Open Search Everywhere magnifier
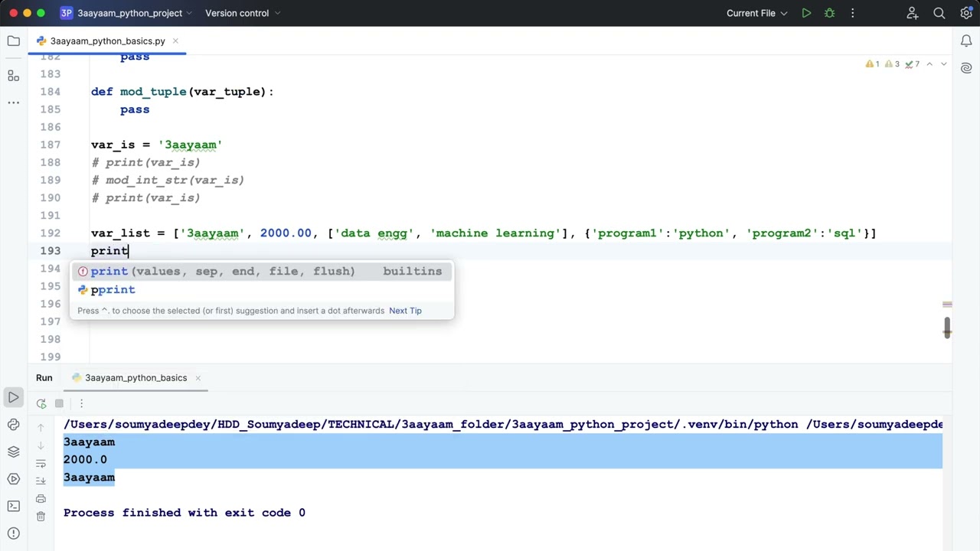The width and height of the screenshot is (980, 551). [x=939, y=13]
